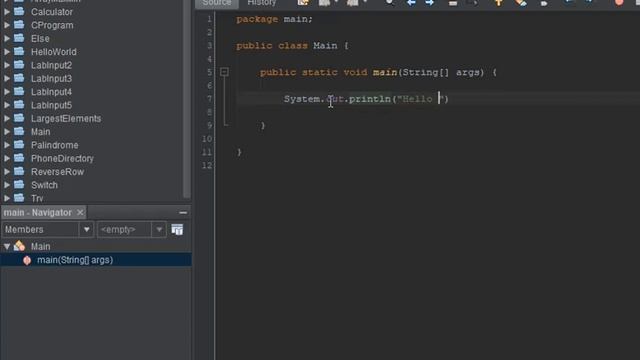Select the PhoneDirectory project label

tap(62, 158)
